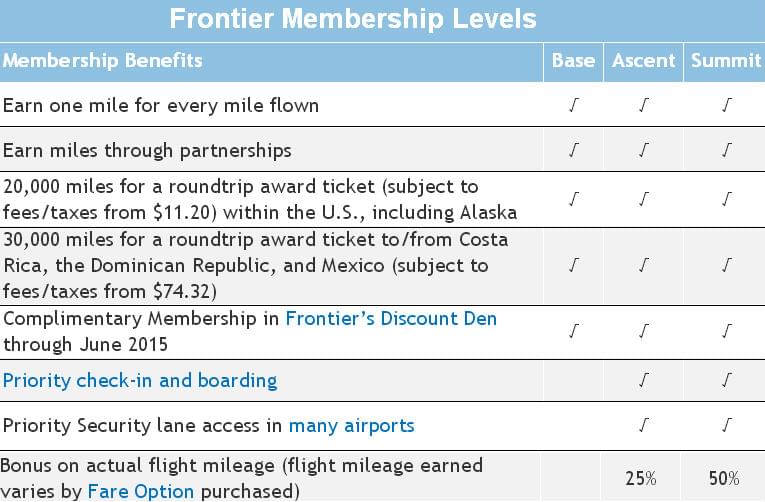Click Summit checkmark for Priority Security lane row
The width and height of the screenshot is (765, 502).
point(727,425)
